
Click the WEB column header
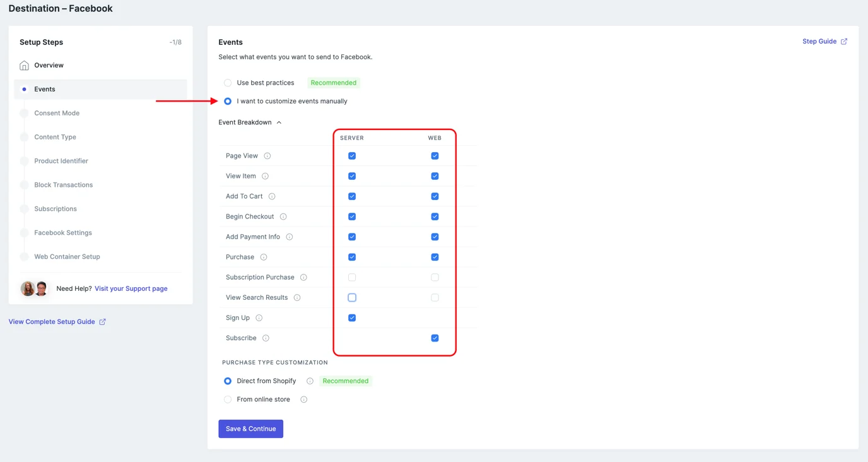(435, 138)
